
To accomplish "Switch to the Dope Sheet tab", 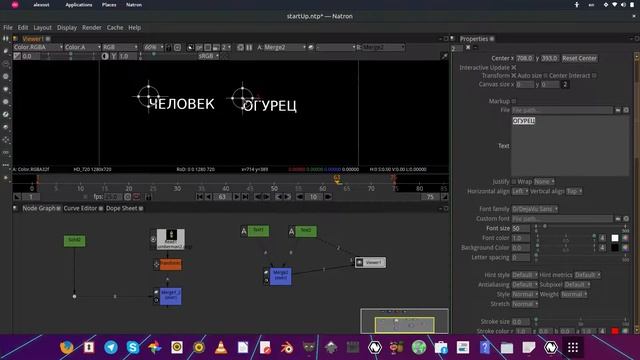I will coord(122,208).
